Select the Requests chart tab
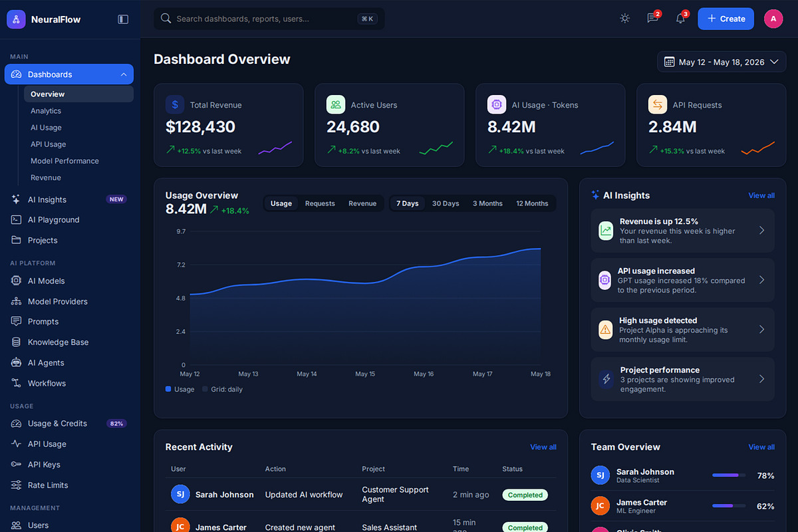This screenshot has height=532, width=798. point(320,203)
